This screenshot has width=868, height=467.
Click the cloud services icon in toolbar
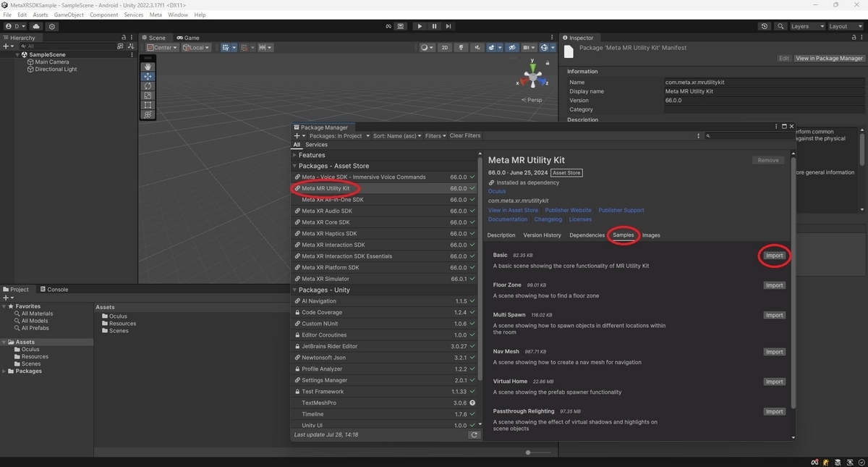point(36,26)
